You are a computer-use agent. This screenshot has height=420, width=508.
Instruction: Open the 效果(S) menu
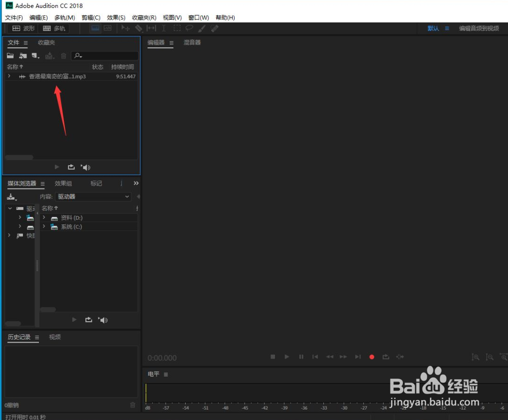pyautogui.click(x=116, y=17)
